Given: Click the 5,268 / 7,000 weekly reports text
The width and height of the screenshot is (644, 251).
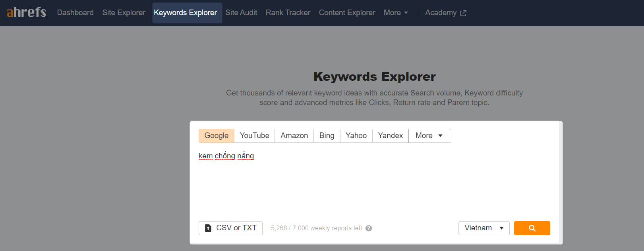Looking at the screenshot, I should click(x=316, y=228).
